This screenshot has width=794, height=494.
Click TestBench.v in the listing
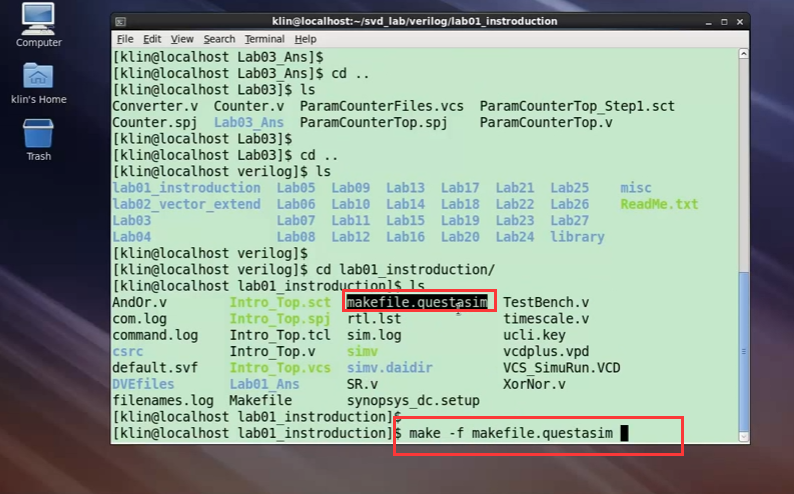[x=546, y=303]
